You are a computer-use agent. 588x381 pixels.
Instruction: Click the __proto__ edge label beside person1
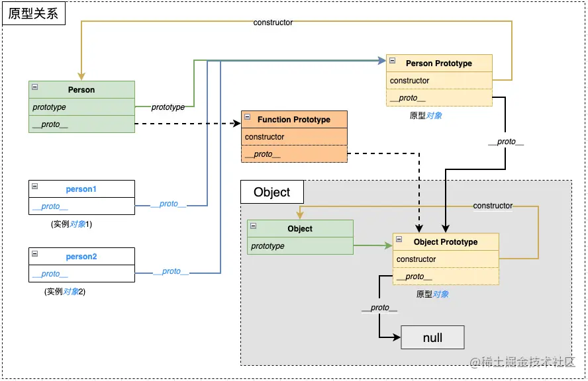click(168, 204)
